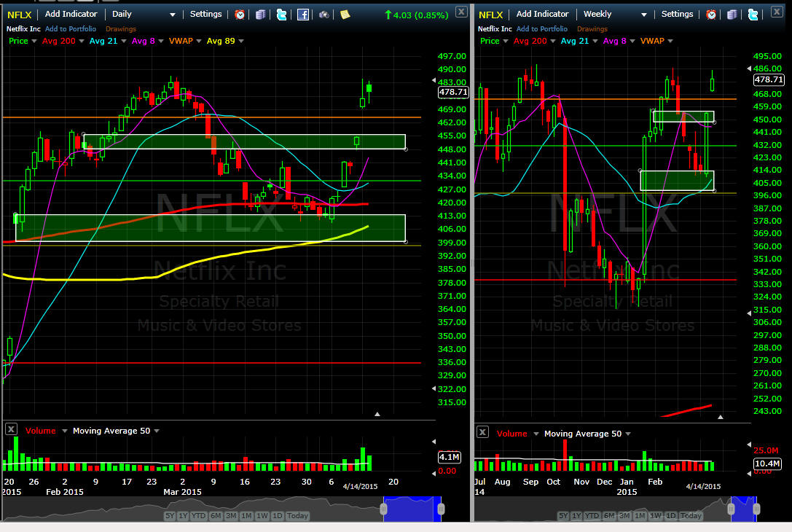This screenshot has width=792, height=532.
Task: Click the camera snapshot icon in Daily chart
Action: coord(324,15)
